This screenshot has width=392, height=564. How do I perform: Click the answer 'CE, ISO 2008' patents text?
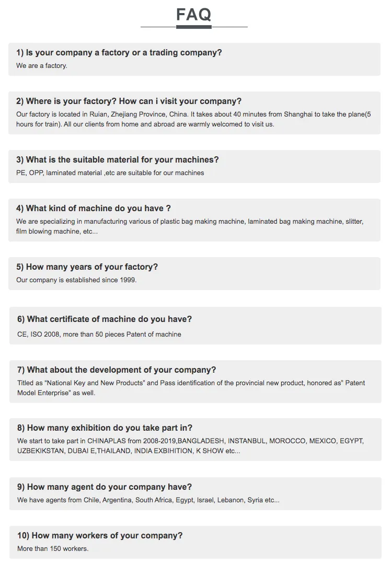[99, 335]
